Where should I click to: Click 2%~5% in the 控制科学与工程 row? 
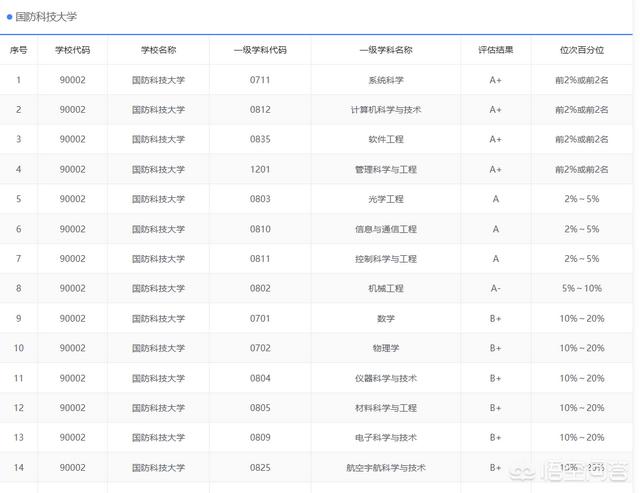(582, 259)
